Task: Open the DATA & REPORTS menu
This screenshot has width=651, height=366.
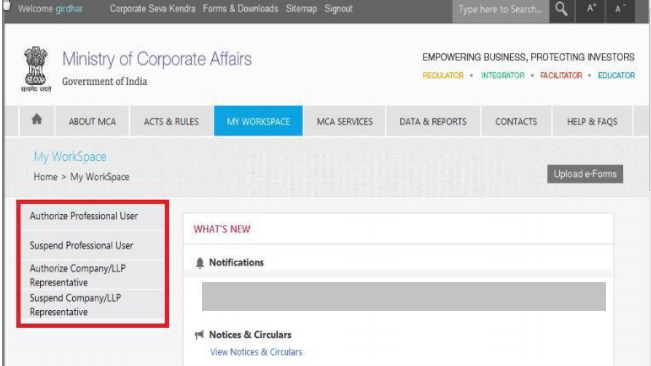Action: [433, 121]
